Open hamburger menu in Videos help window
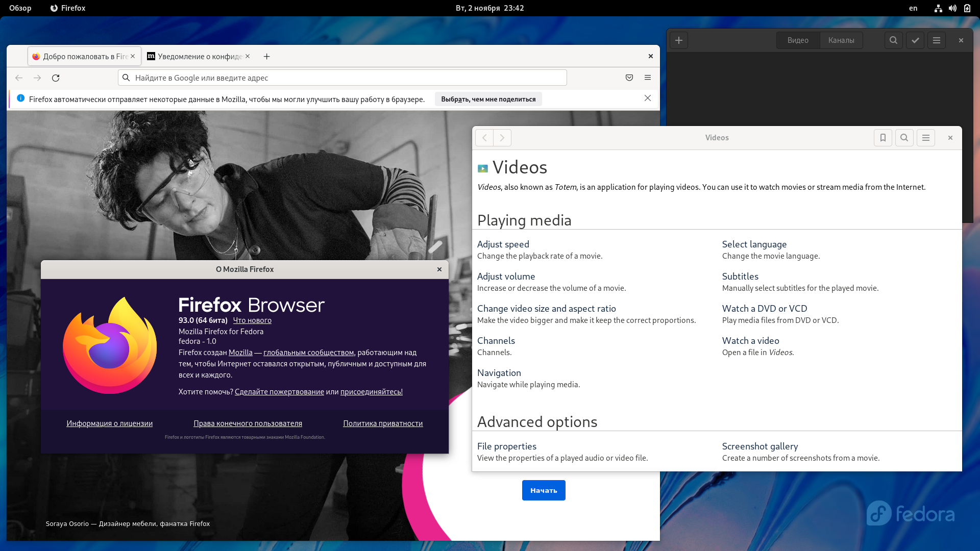Screen dimensions: 980x551 926,138
